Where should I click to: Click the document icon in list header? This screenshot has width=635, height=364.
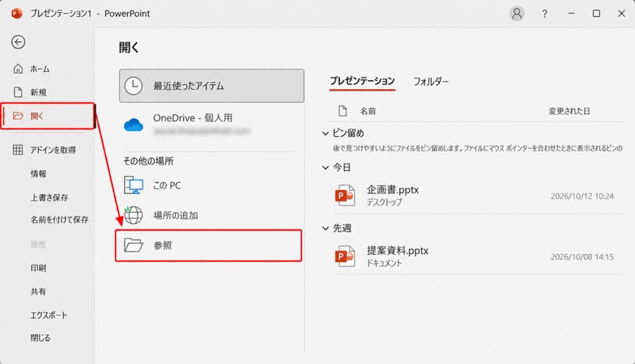[x=343, y=111]
